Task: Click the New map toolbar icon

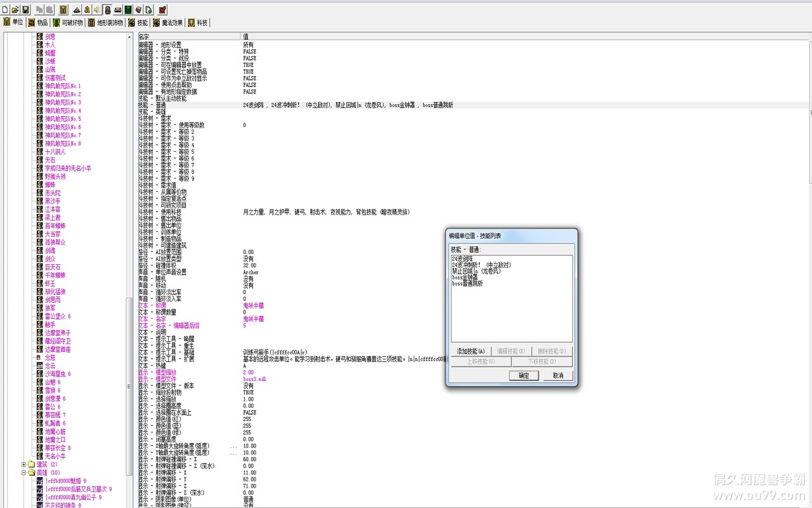Action: point(6,10)
